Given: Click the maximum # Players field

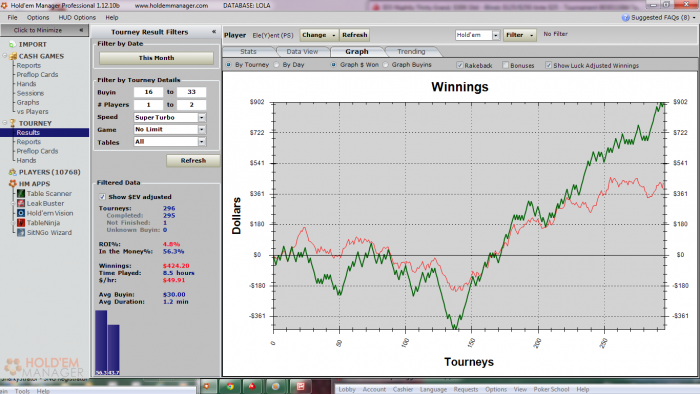Looking at the screenshot, I should 192,105.
